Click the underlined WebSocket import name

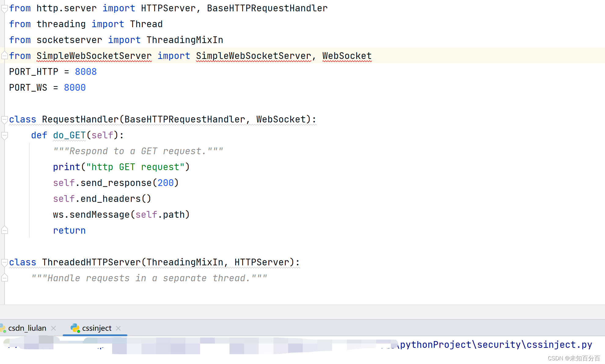coord(347,56)
